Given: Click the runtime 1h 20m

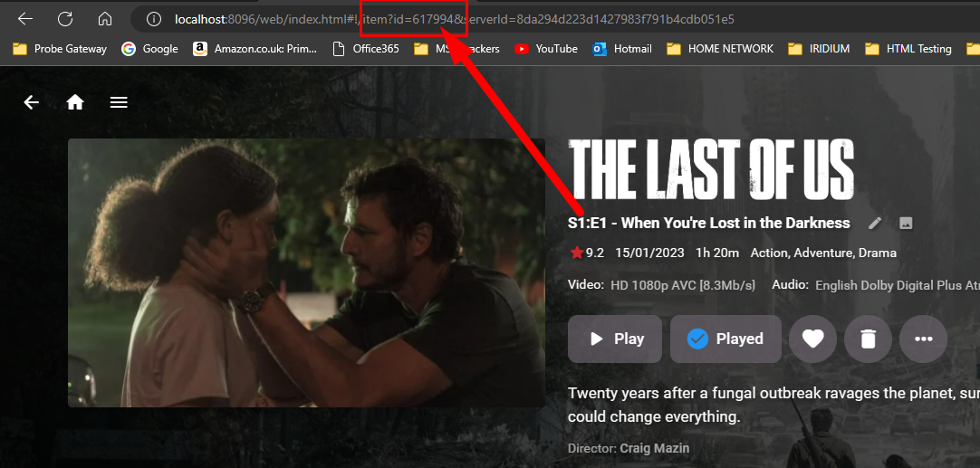Looking at the screenshot, I should pos(716,253).
